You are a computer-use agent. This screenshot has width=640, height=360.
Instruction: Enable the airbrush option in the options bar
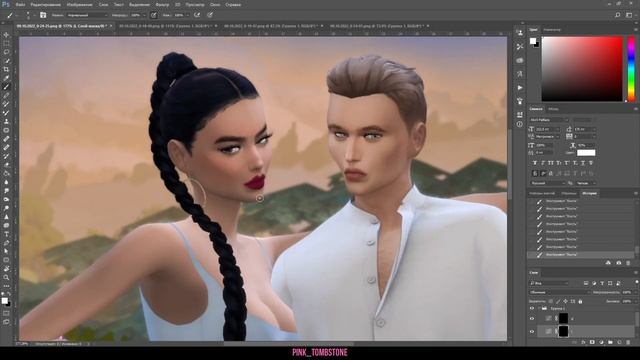point(197,15)
